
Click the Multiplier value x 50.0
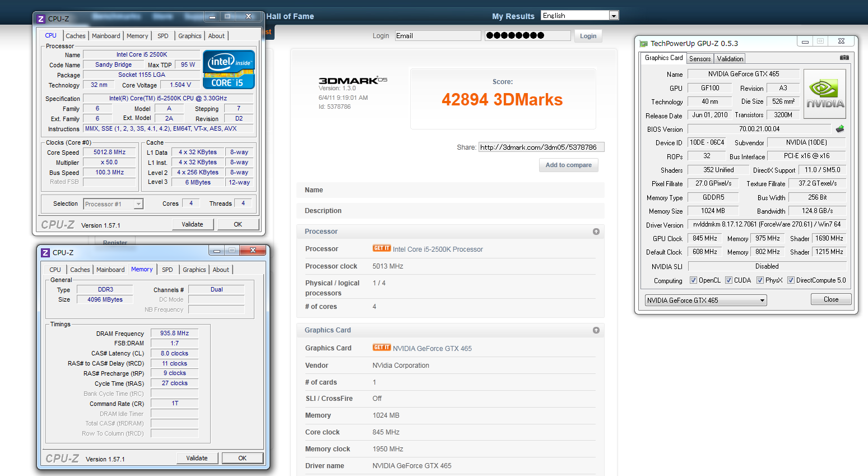[x=110, y=162]
